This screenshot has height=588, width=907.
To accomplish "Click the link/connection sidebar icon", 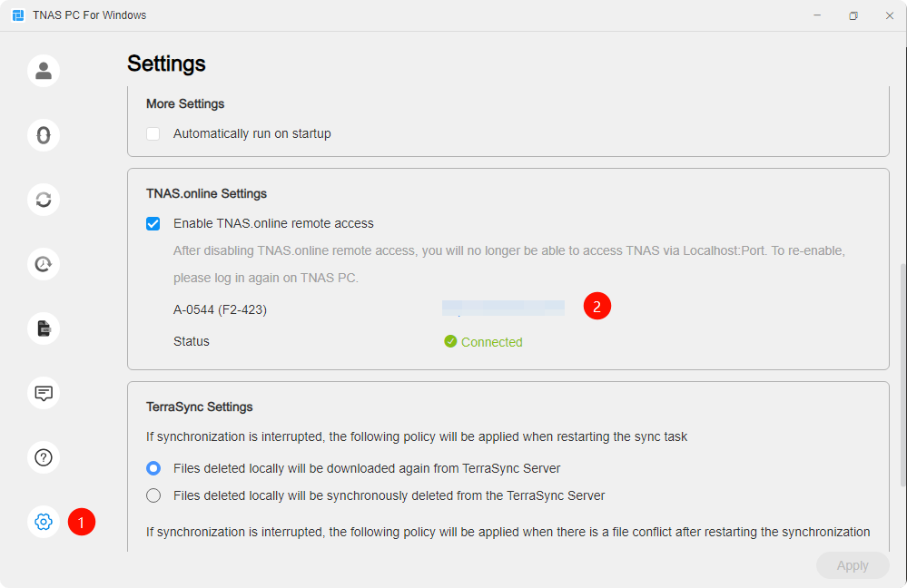I will [x=44, y=135].
